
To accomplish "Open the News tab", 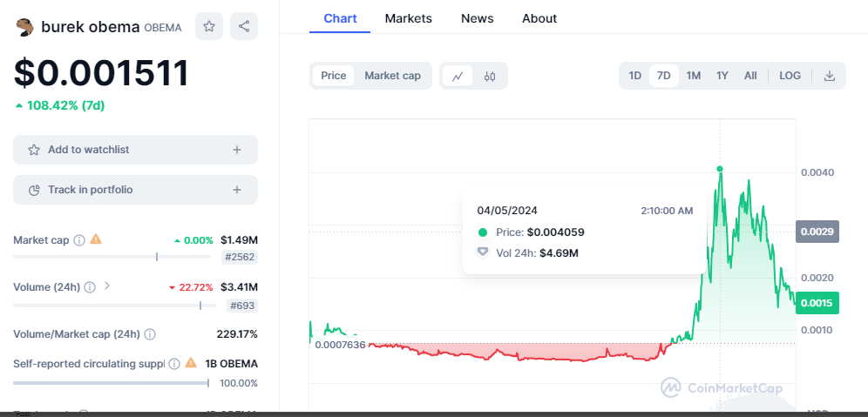I will [x=478, y=18].
